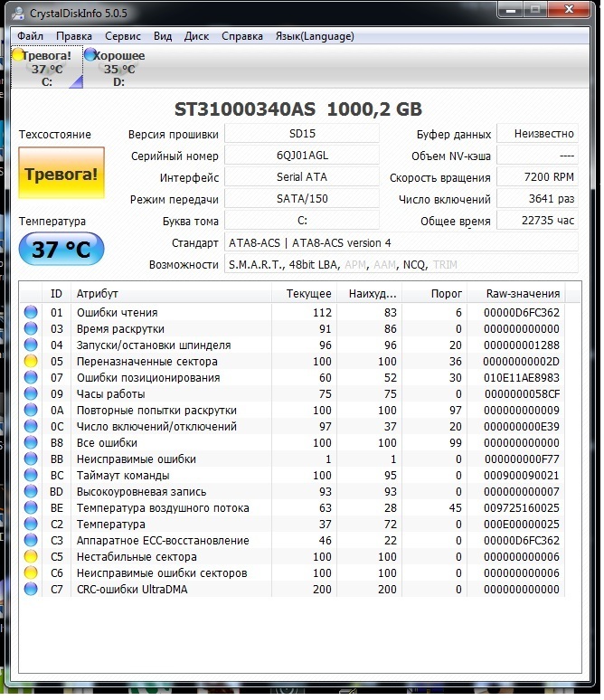Click the yellow status orb on C: tab
Viewport: 604px width, 700px height.
coord(18,55)
